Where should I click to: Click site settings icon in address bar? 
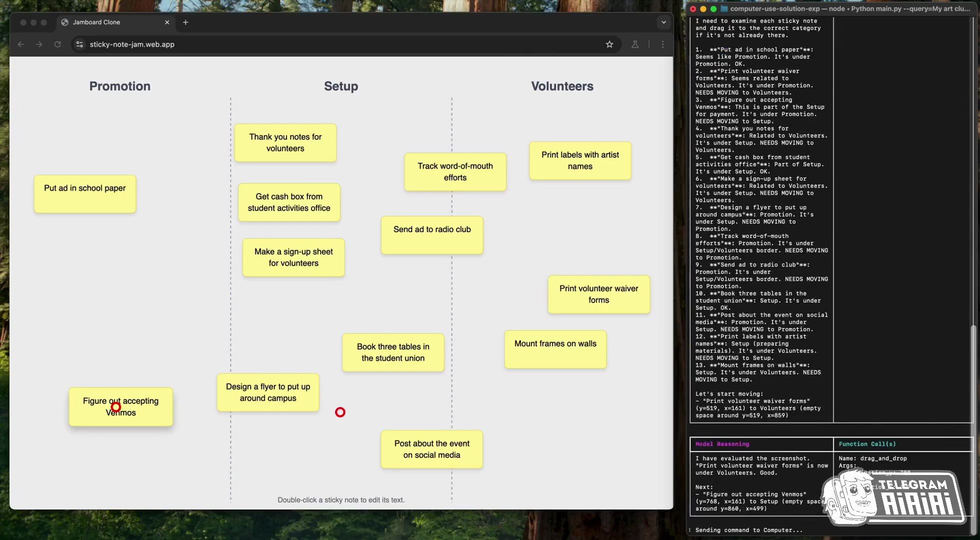(79, 44)
